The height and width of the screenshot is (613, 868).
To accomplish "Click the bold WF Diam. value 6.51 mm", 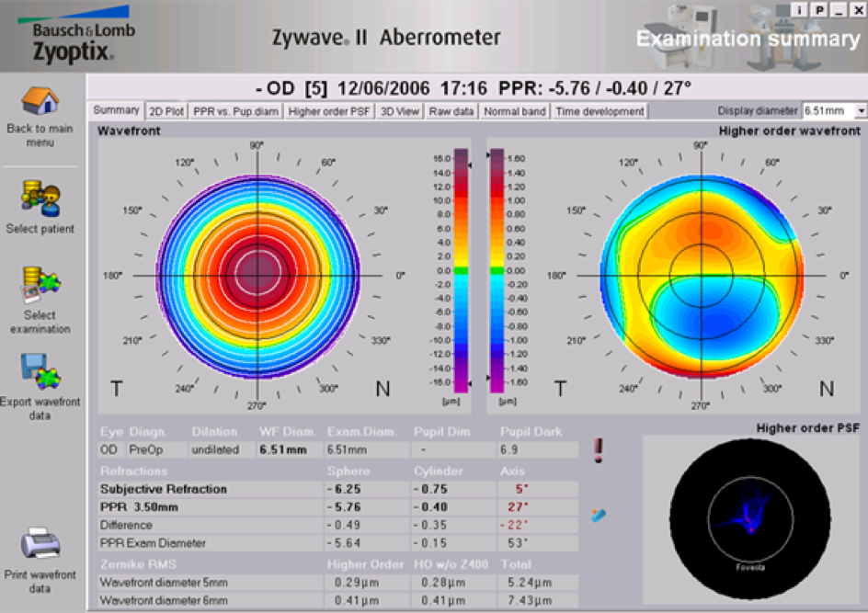I will tap(283, 449).
